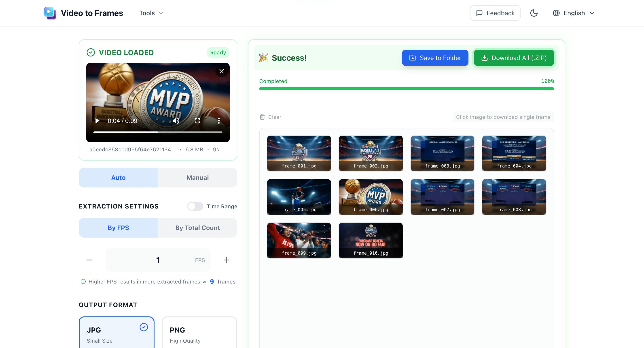Open the Tools dropdown menu

(x=151, y=13)
